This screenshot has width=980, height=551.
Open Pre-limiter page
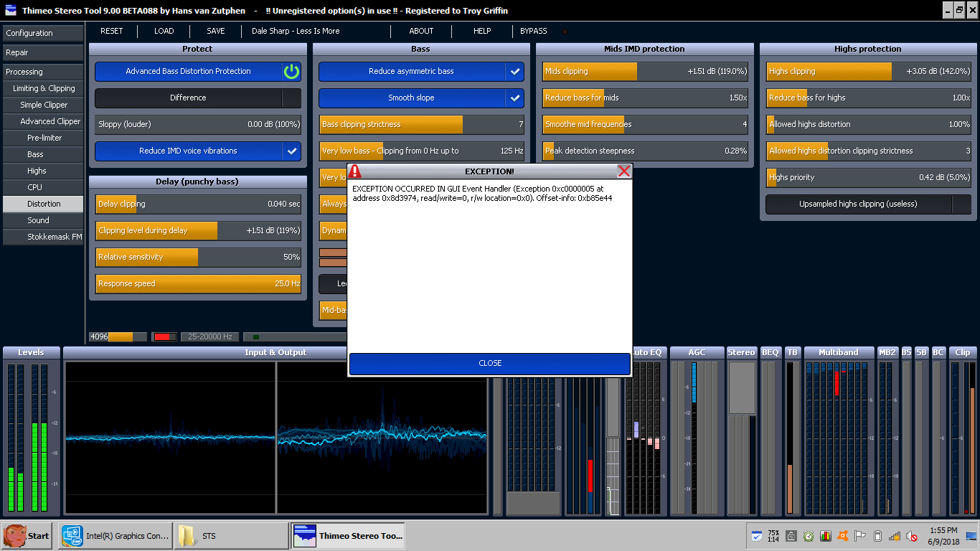(x=43, y=138)
